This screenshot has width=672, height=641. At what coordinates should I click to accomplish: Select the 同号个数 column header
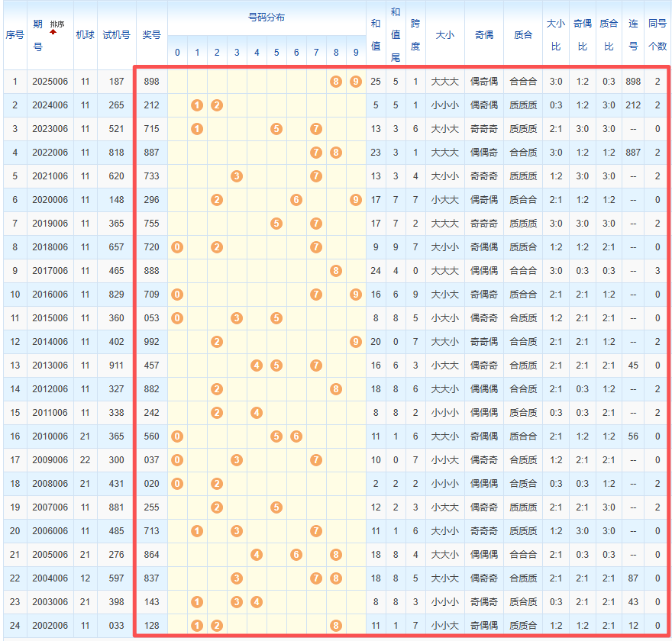coord(657,35)
